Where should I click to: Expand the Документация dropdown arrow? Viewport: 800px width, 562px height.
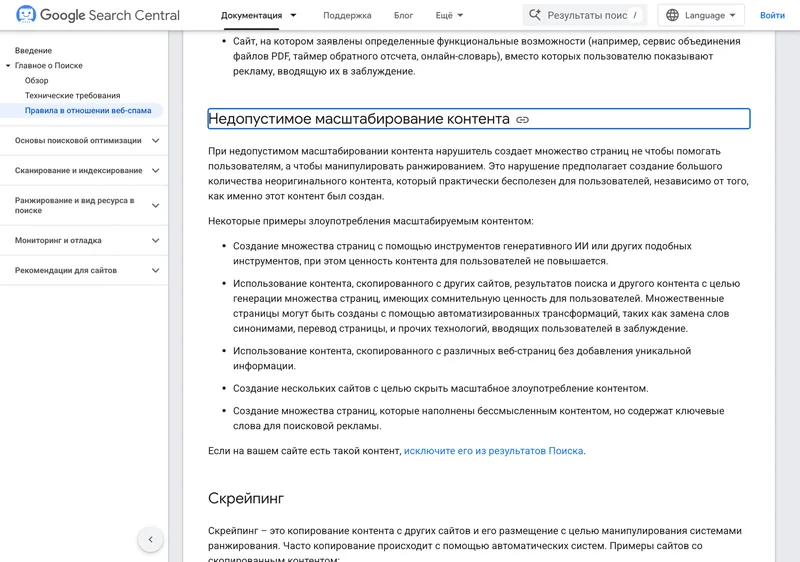coord(293,15)
